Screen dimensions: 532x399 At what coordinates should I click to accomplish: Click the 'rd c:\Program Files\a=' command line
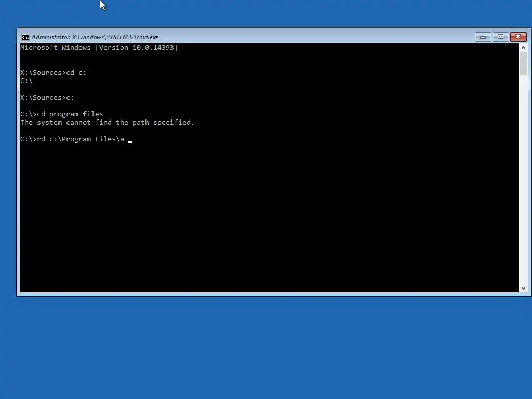76,139
